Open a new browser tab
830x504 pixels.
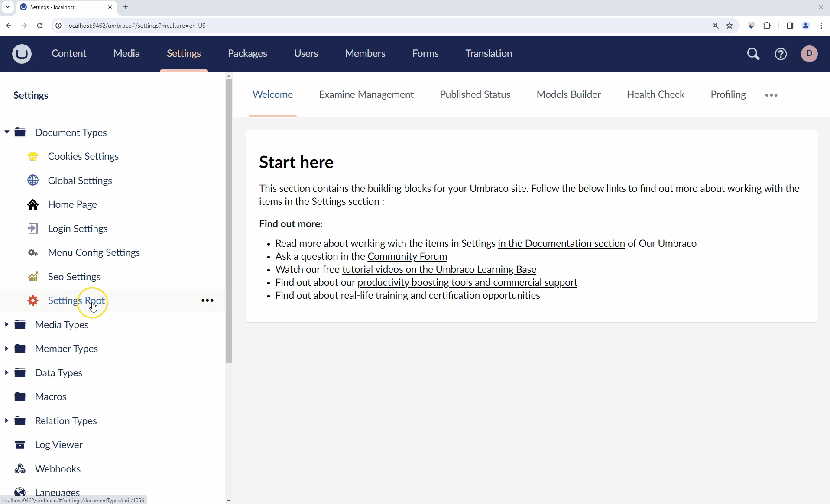[126, 7]
